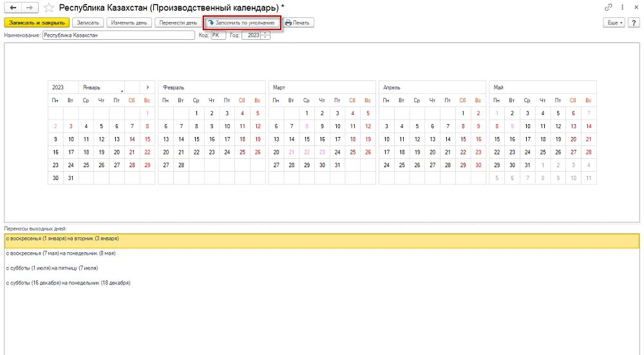
Task: Select transfer row '7 мая на понедельник'
Action: click(322, 253)
